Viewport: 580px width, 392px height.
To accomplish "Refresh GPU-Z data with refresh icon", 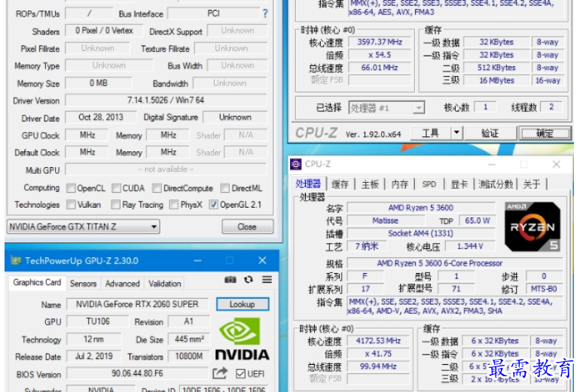I will (249, 280).
